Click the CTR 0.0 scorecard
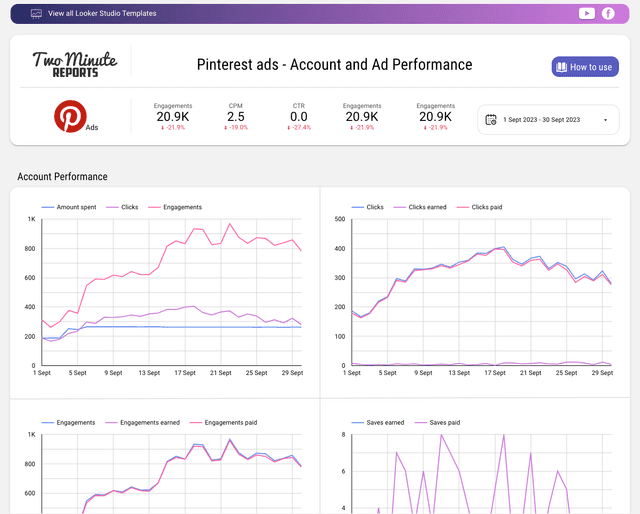 pos(299,117)
